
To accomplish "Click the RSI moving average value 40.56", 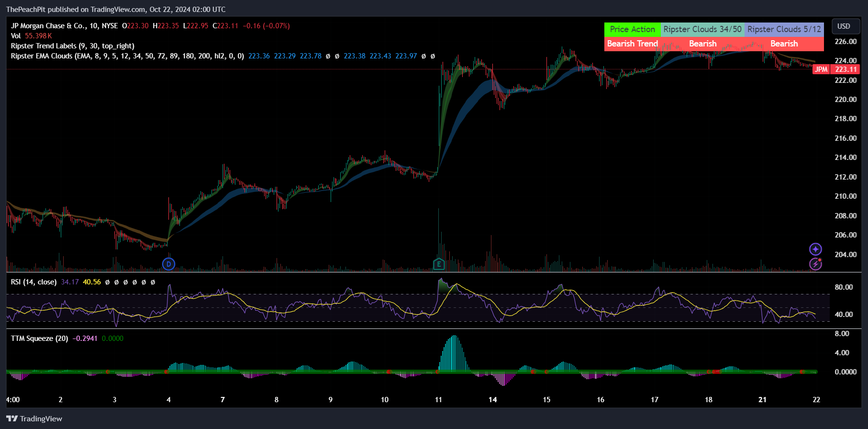I will (x=92, y=282).
